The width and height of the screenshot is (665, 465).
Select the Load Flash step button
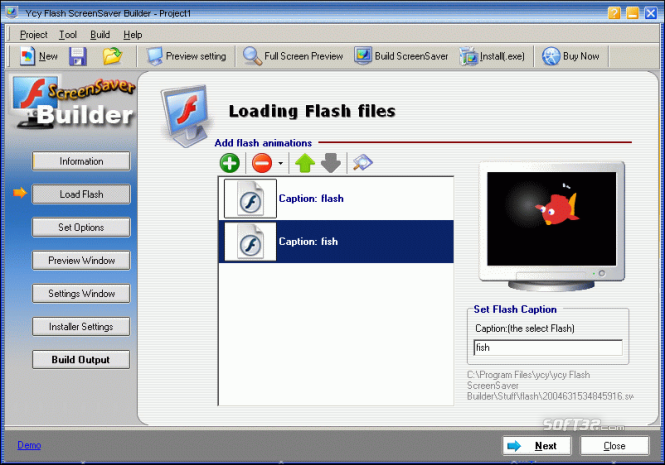coord(81,194)
